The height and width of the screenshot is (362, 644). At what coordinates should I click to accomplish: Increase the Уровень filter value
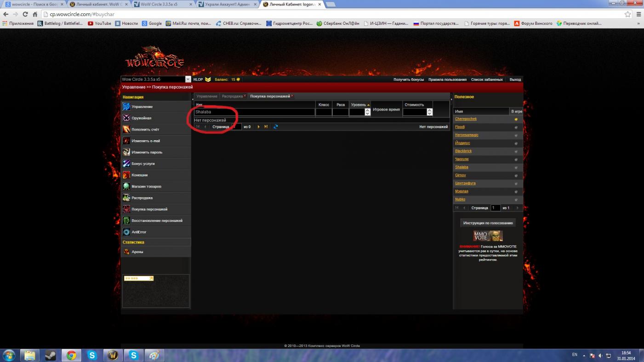pos(367,110)
